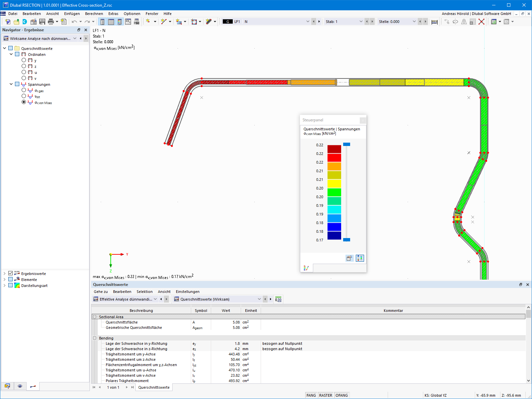Open the Berechnen menu
Screen dimensions: 532x399
(94, 14)
